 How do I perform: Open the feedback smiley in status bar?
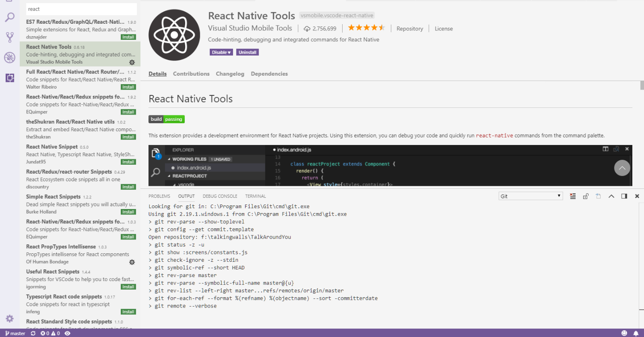[x=624, y=333]
